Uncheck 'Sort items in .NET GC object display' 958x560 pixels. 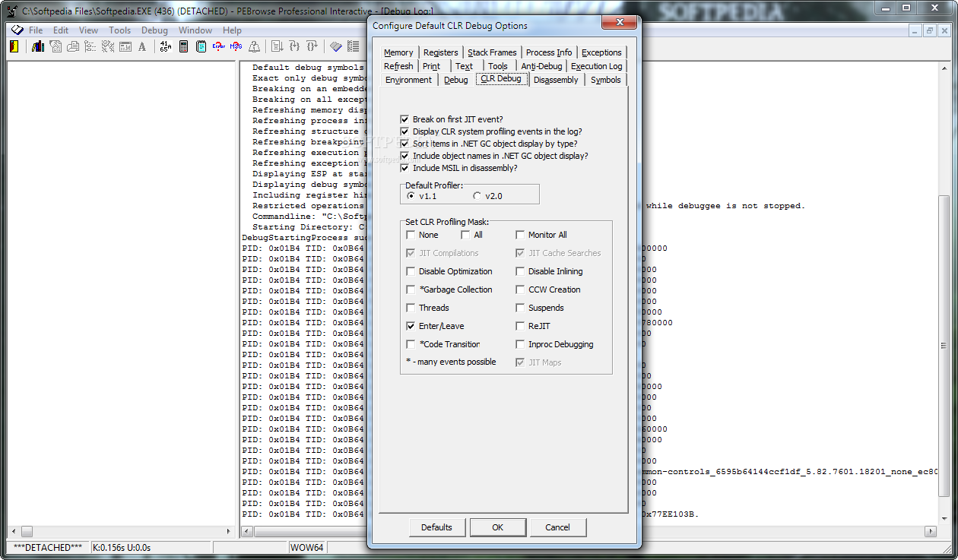click(x=404, y=144)
